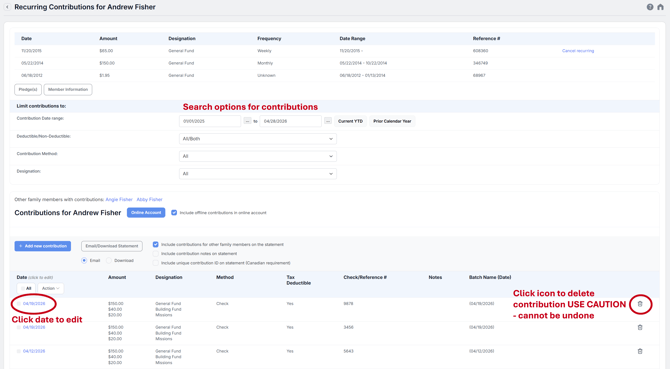This screenshot has width=670, height=369.
Task: Tick checkbox for check 3456 contribution row
Action: pyautogui.click(x=19, y=328)
